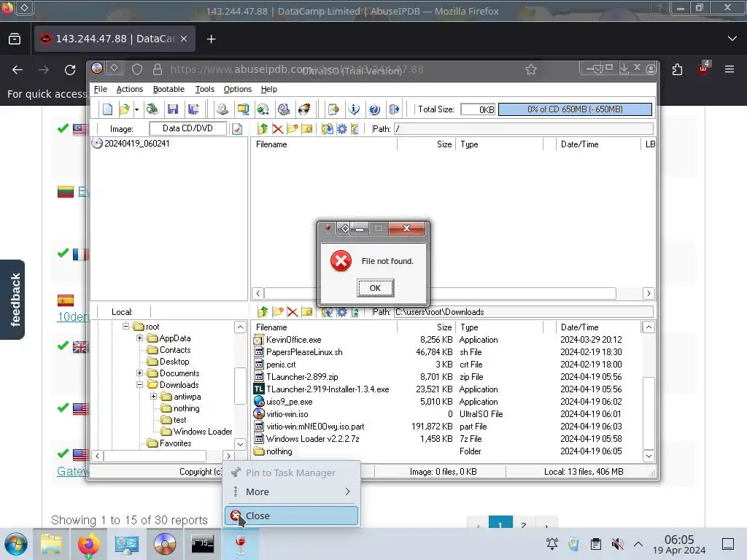This screenshot has width=747, height=560.
Task: Click the Data CD/DVD image type box
Action: click(187, 128)
